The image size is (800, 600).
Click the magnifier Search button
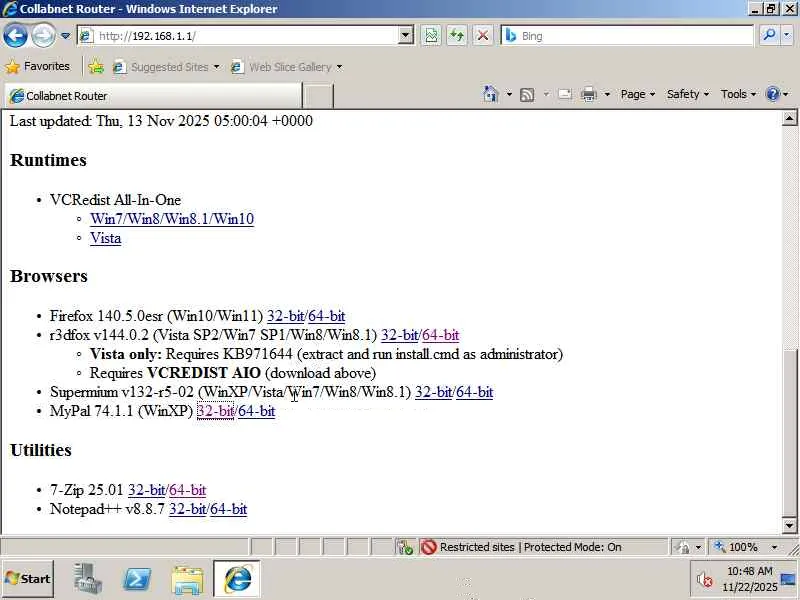click(x=769, y=35)
